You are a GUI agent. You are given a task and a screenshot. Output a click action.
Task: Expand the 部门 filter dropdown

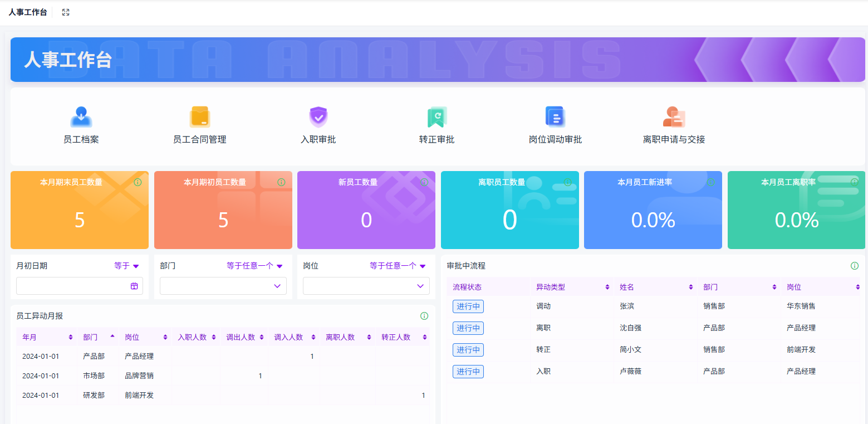pyautogui.click(x=277, y=285)
